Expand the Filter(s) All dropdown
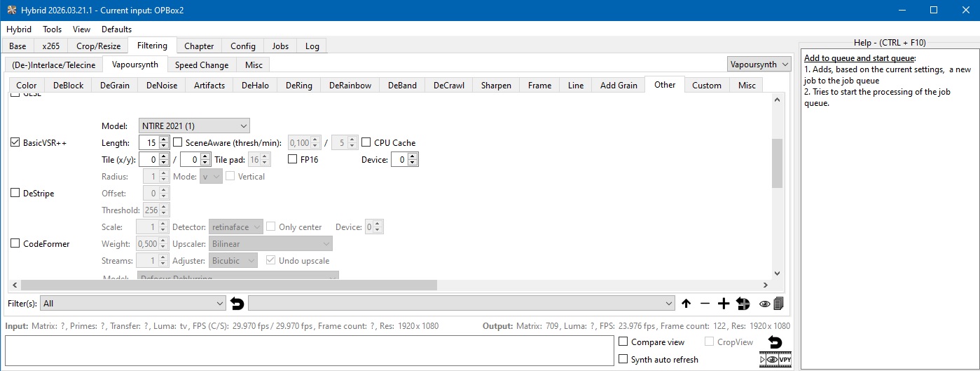Image resolution: width=980 pixels, height=371 pixels. pyautogui.click(x=133, y=304)
